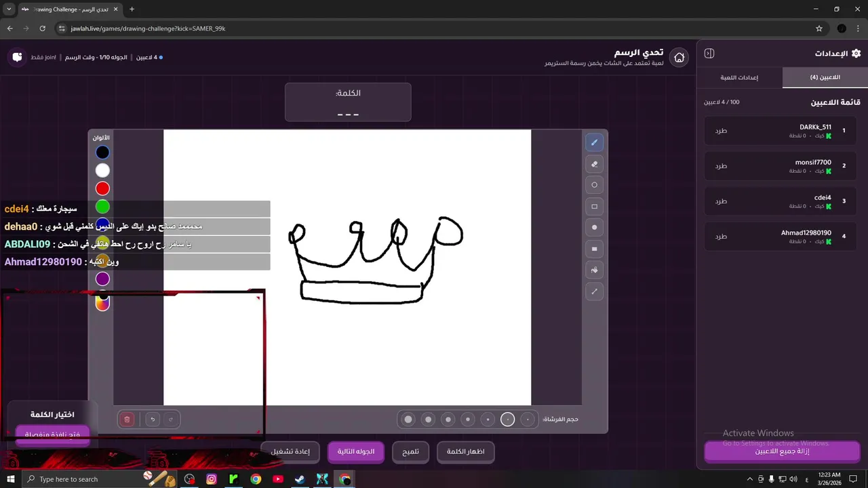This screenshot has width=868, height=488.
Task: Click the Kick logo in the header
Action: coord(17,57)
